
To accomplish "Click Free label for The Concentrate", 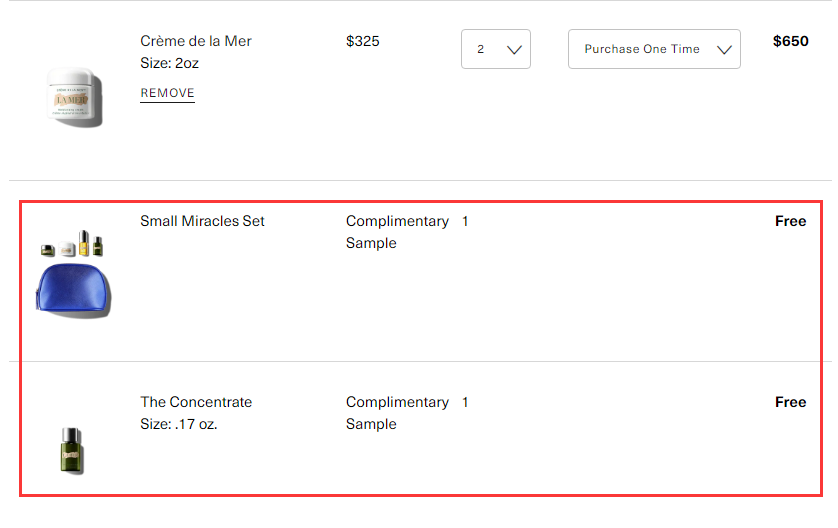I will click(x=790, y=402).
